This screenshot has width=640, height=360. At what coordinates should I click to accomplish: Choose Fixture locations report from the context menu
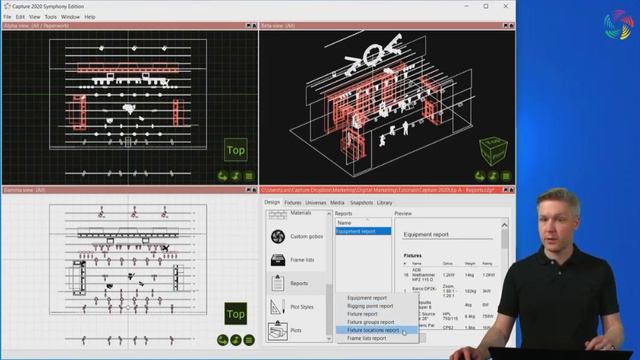(376, 330)
